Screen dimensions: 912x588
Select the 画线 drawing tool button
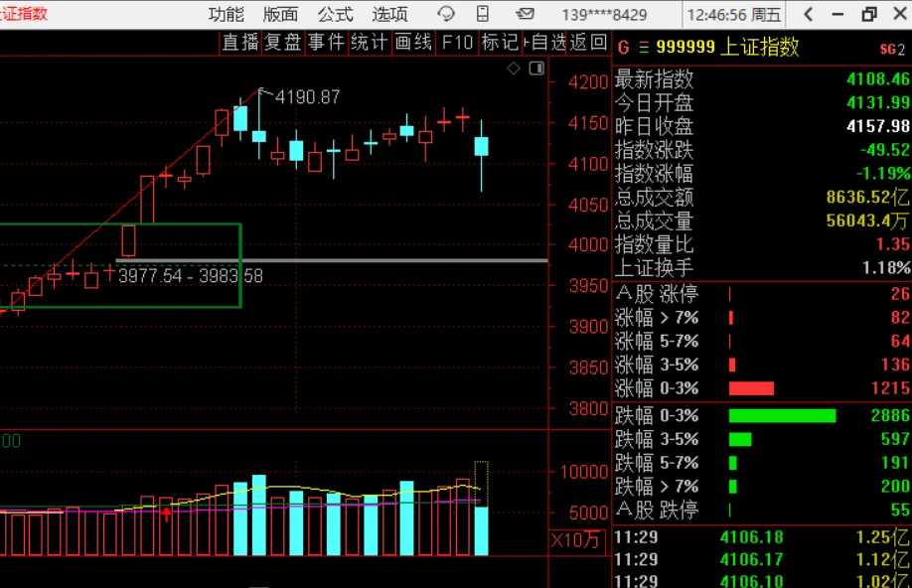coord(413,42)
